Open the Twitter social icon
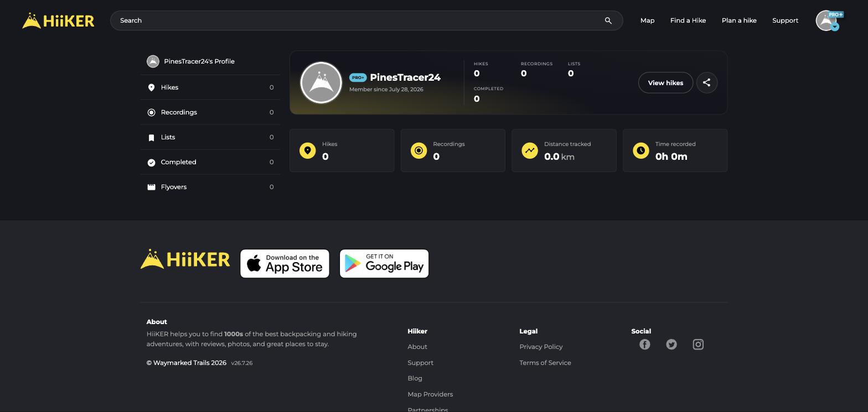This screenshot has height=412, width=868. 671,345
